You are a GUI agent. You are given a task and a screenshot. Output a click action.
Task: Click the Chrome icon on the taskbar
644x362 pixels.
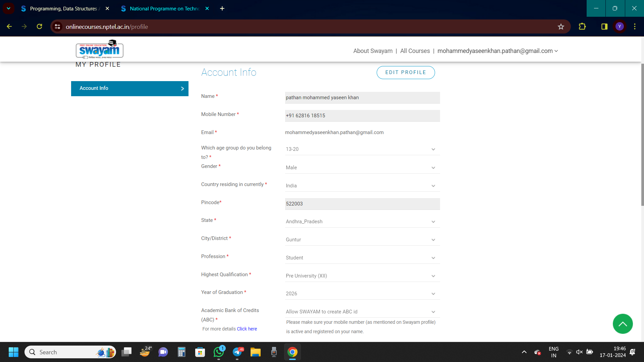(x=292, y=352)
